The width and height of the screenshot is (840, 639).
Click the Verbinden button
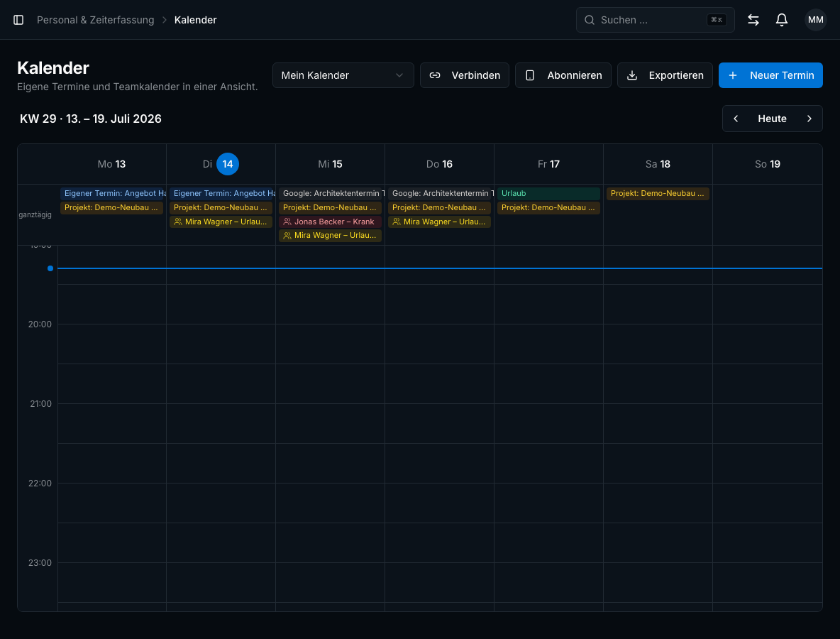pyautogui.click(x=465, y=75)
